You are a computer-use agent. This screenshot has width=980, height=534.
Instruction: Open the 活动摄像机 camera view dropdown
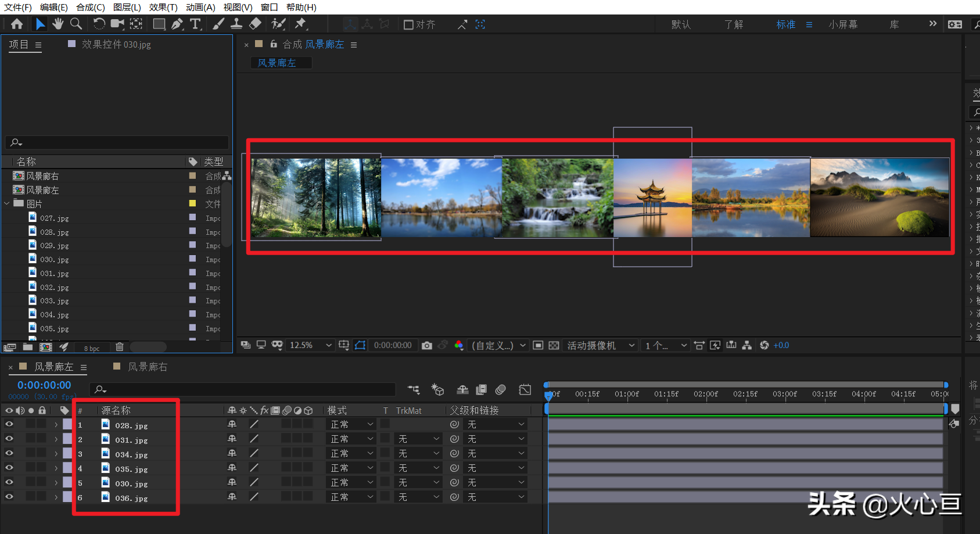tap(600, 345)
